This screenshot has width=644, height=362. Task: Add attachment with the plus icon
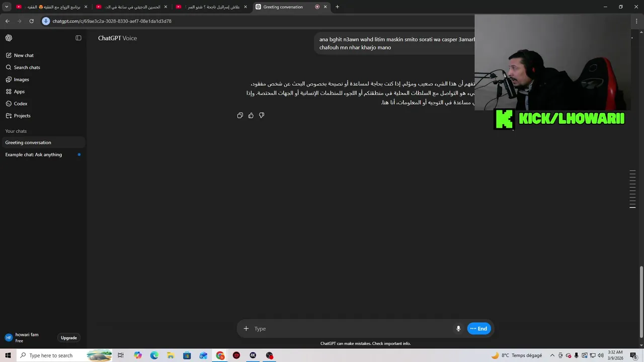tap(246, 328)
